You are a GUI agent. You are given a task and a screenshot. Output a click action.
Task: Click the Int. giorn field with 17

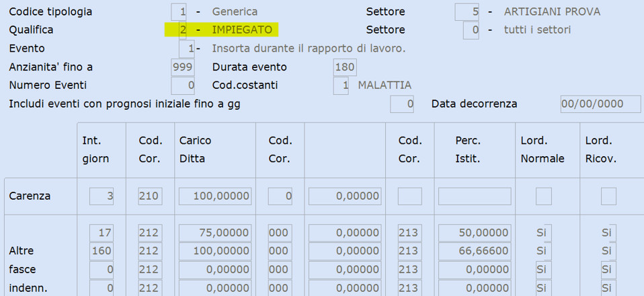102,233
